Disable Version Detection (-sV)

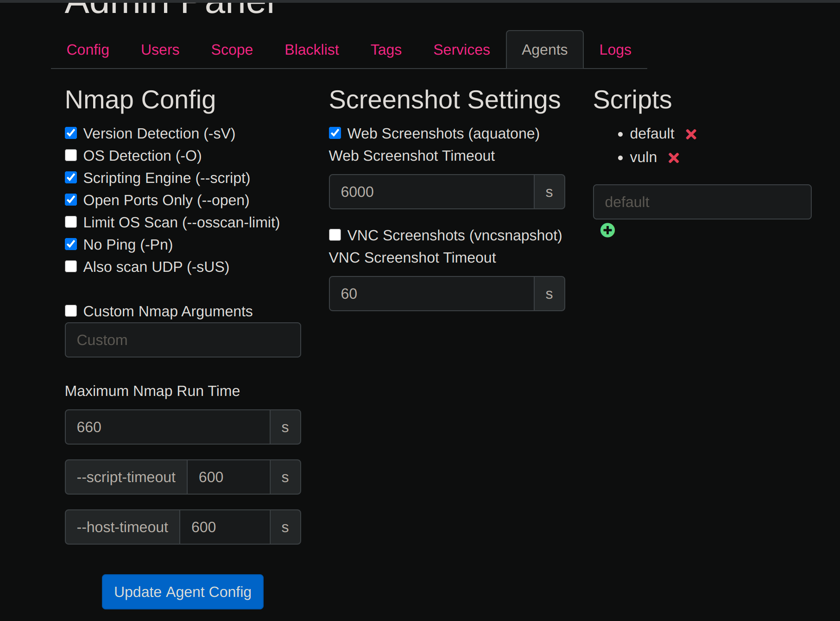coord(70,133)
